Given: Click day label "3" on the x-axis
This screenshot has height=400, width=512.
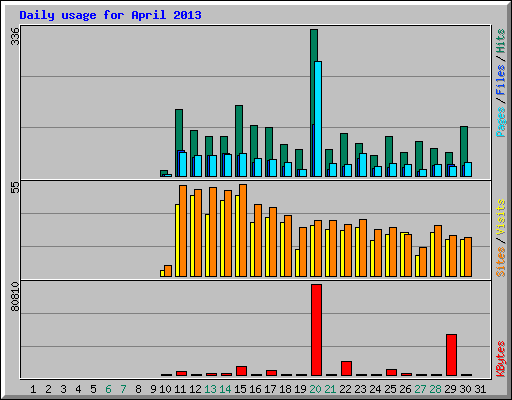Looking at the screenshot, I should click(63, 389).
